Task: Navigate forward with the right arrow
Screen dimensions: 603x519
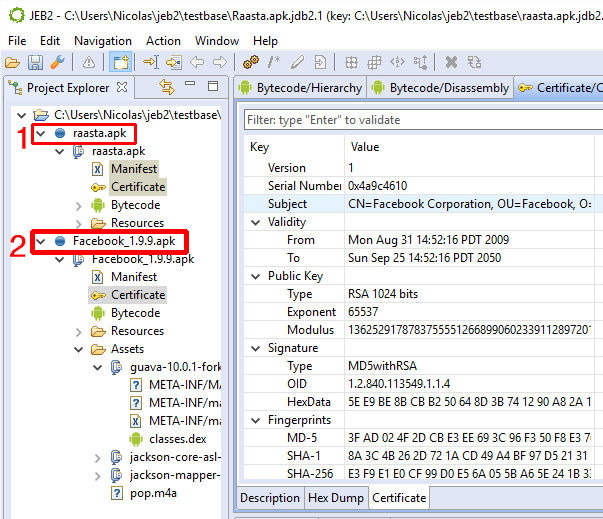Action: click(220, 62)
